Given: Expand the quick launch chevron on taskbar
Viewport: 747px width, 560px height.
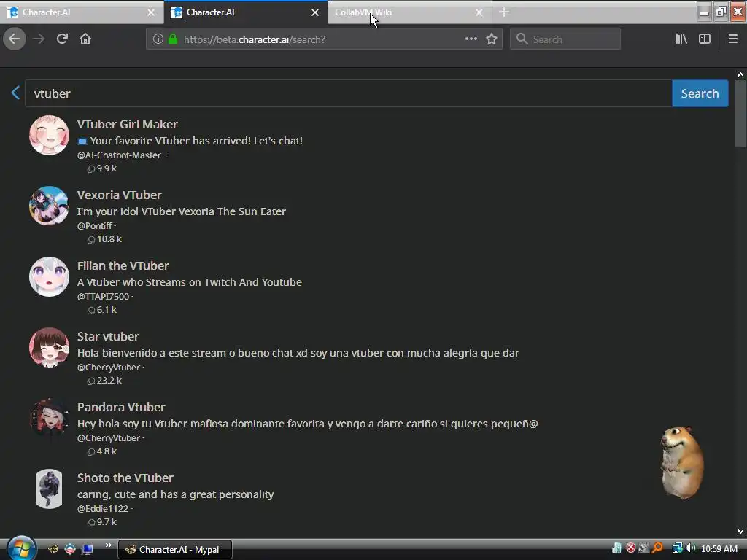Looking at the screenshot, I should (108, 545).
